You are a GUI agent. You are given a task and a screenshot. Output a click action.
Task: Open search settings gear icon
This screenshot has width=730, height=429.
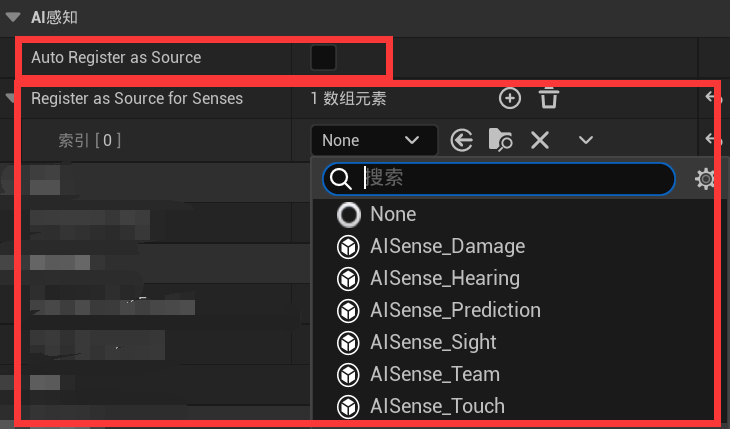pyautogui.click(x=705, y=179)
